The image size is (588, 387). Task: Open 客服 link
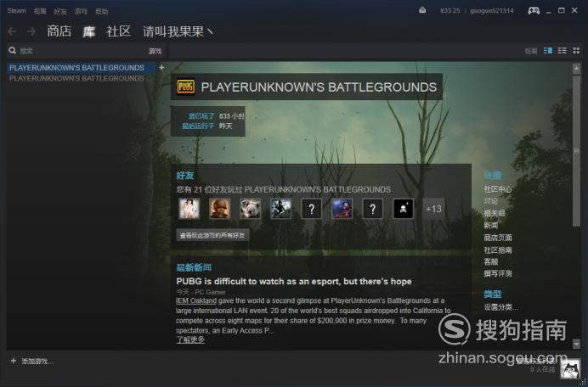coord(491,261)
